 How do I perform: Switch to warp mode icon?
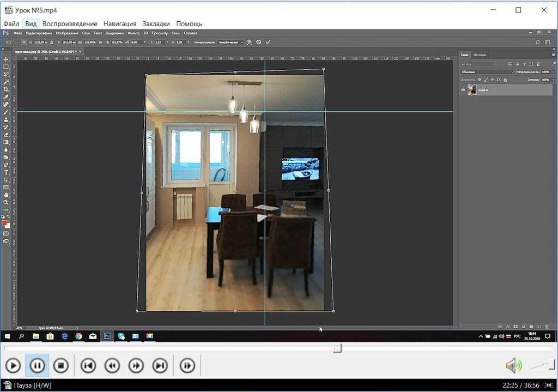point(249,42)
